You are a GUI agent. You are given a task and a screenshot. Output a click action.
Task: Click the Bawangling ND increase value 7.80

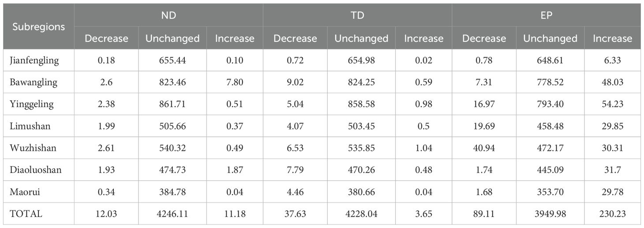[x=235, y=82]
